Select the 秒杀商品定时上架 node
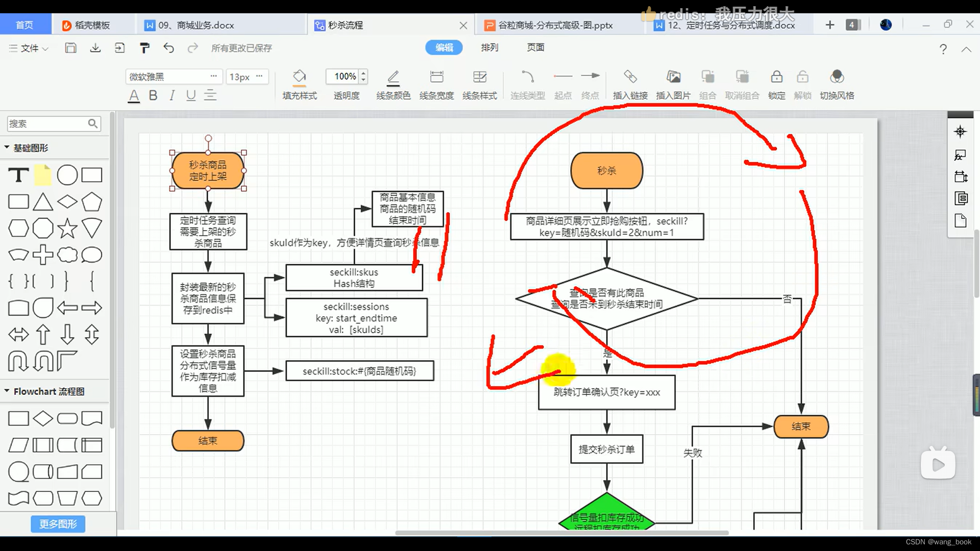The height and width of the screenshot is (551, 980). (208, 170)
